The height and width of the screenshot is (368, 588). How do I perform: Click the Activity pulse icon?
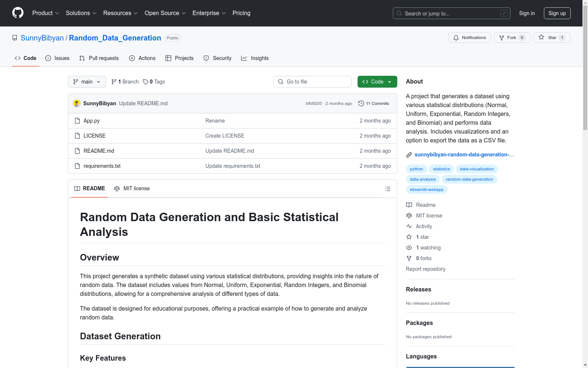(409, 226)
